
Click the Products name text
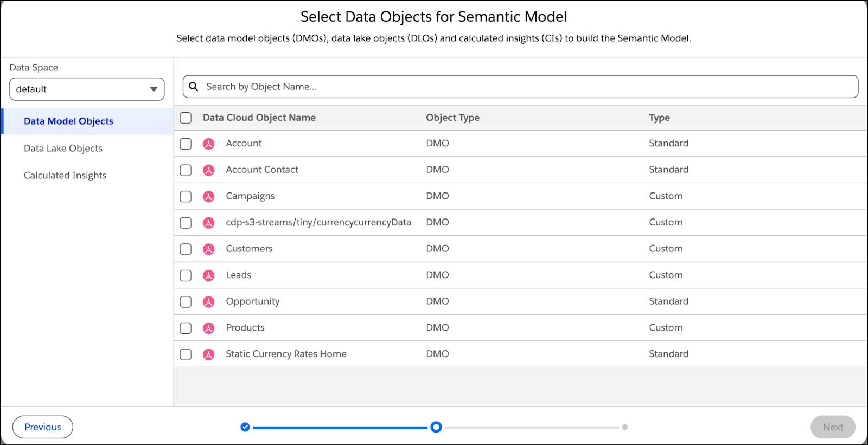pos(245,327)
